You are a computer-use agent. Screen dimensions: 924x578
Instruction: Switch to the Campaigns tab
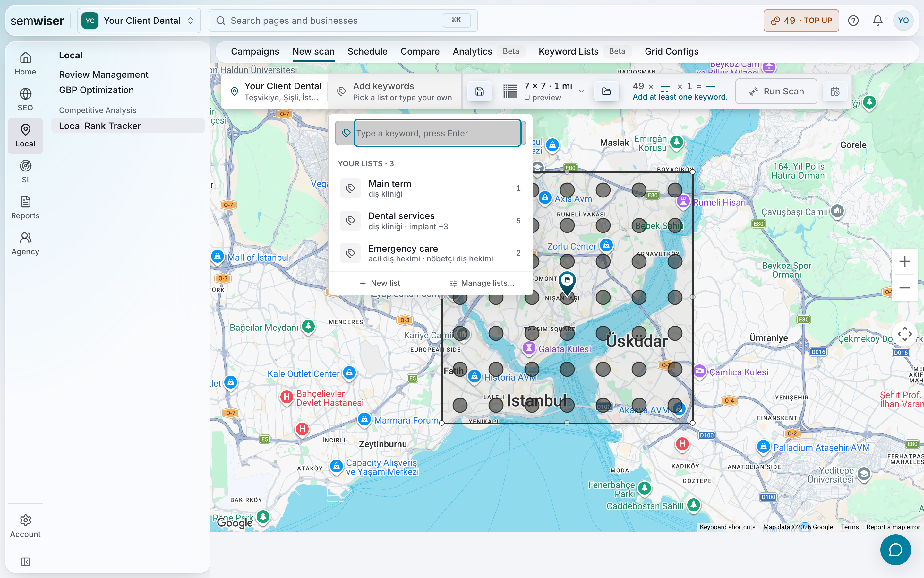pyautogui.click(x=255, y=51)
